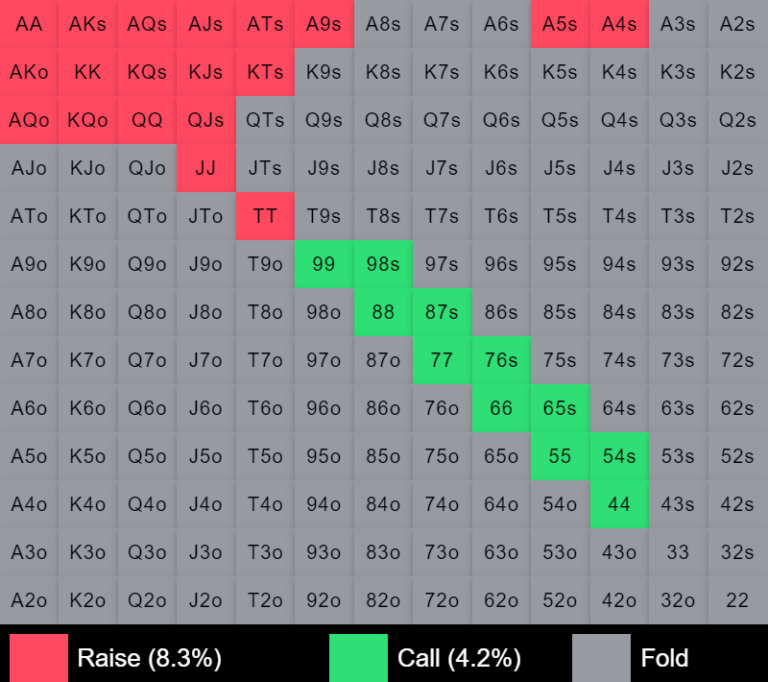This screenshot has width=768, height=682.
Task: Select the TT pocket pair cell
Action: pyautogui.click(x=265, y=216)
